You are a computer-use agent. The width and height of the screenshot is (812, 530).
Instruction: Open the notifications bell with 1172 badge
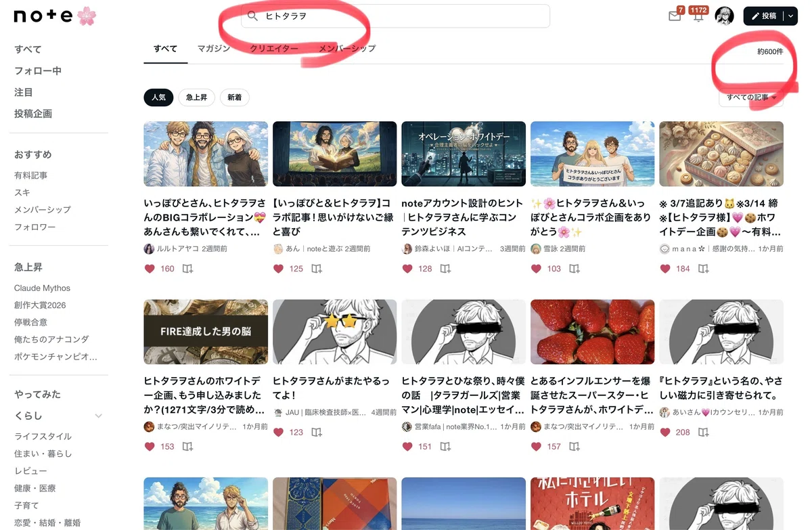pos(698,16)
